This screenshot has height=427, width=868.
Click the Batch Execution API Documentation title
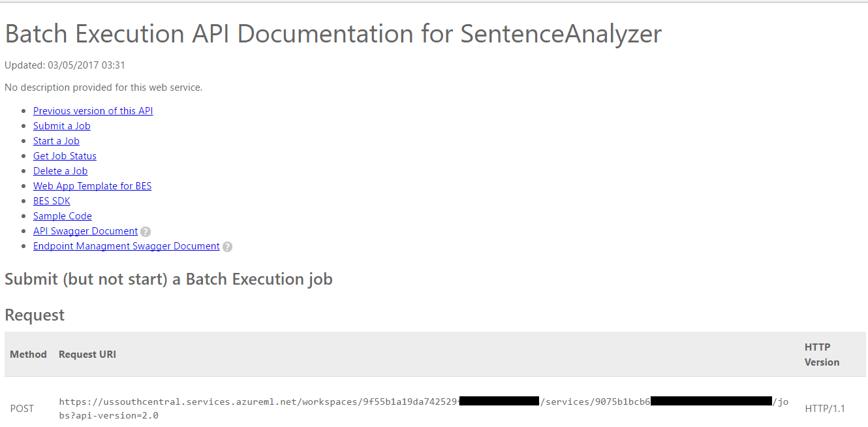coord(333,34)
